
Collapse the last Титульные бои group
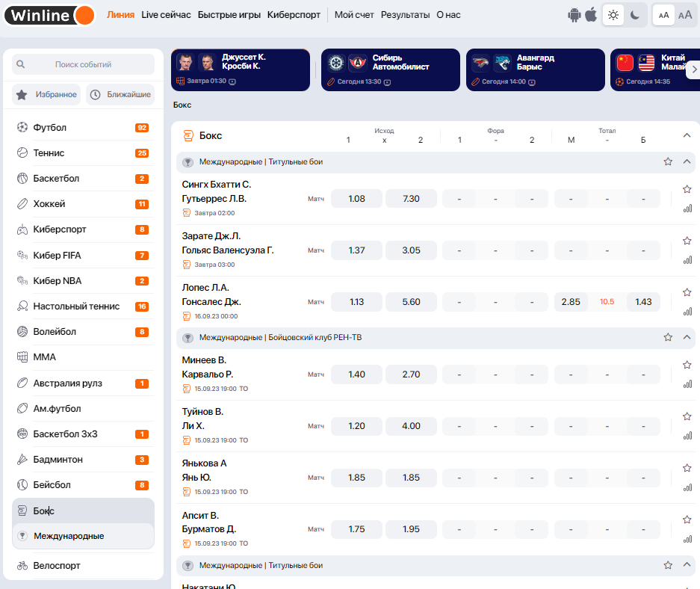pos(687,565)
